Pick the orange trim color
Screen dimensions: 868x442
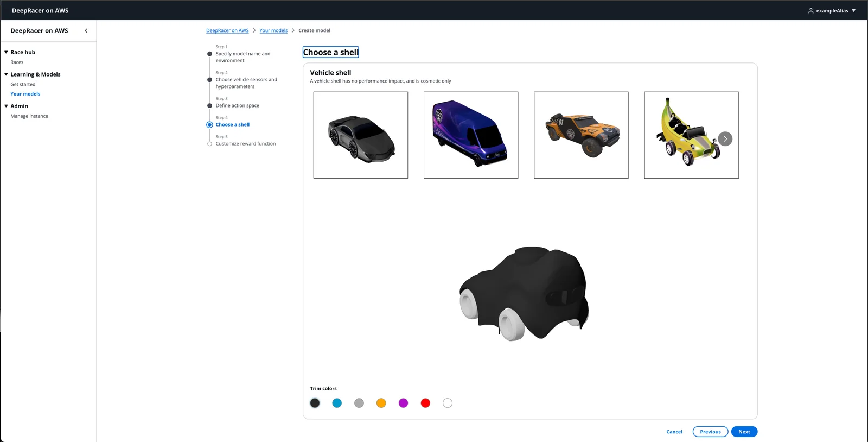click(x=381, y=403)
